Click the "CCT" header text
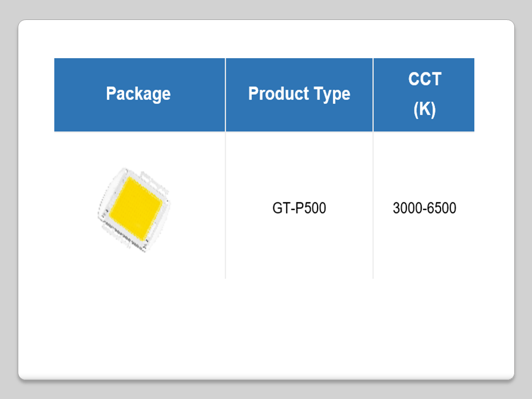Image resolution: width=532 pixels, height=399 pixels. (424, 79)
